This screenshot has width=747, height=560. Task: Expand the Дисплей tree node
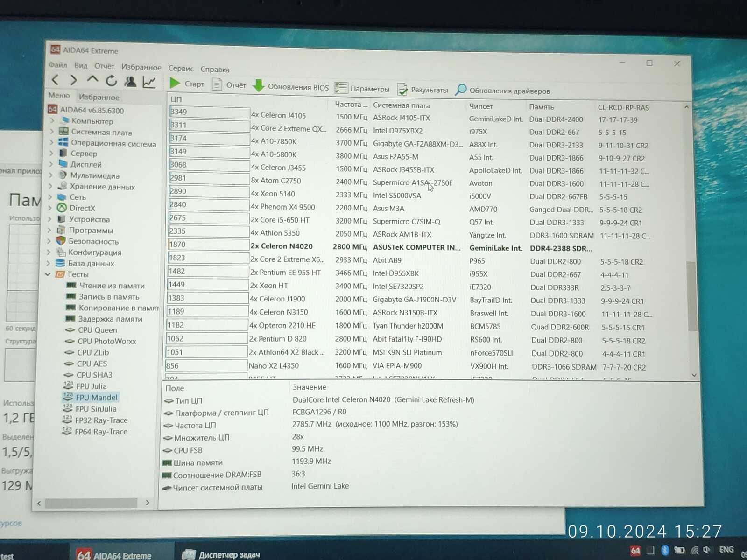(51, 164)
